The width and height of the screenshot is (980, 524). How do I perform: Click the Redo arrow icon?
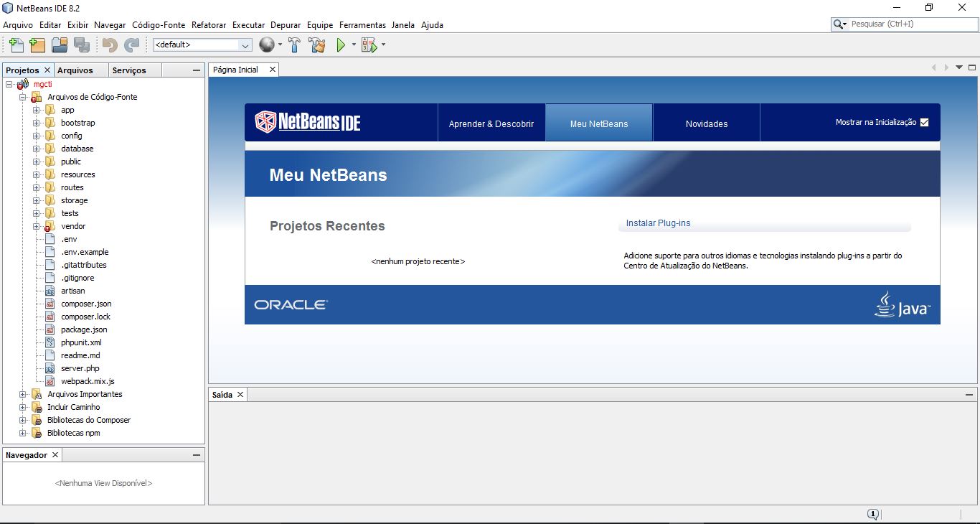click(131, 45)
